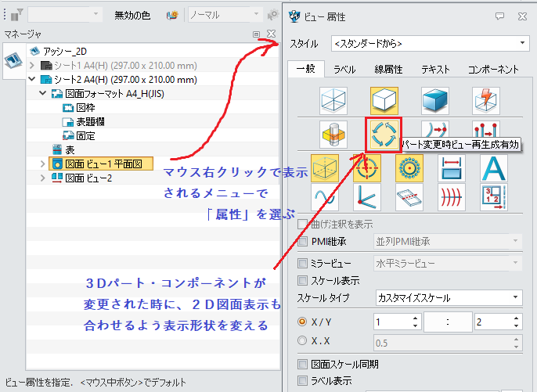Enable the PMI継承 checkbox
Viewport: 537px width, 392px height.
tap(302, 241)
